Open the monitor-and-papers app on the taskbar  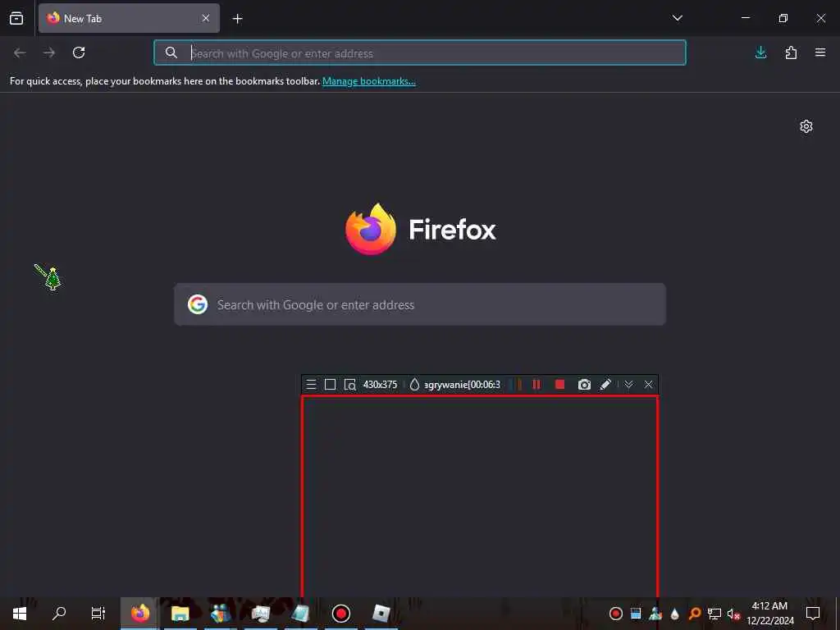tap(260, 613)
